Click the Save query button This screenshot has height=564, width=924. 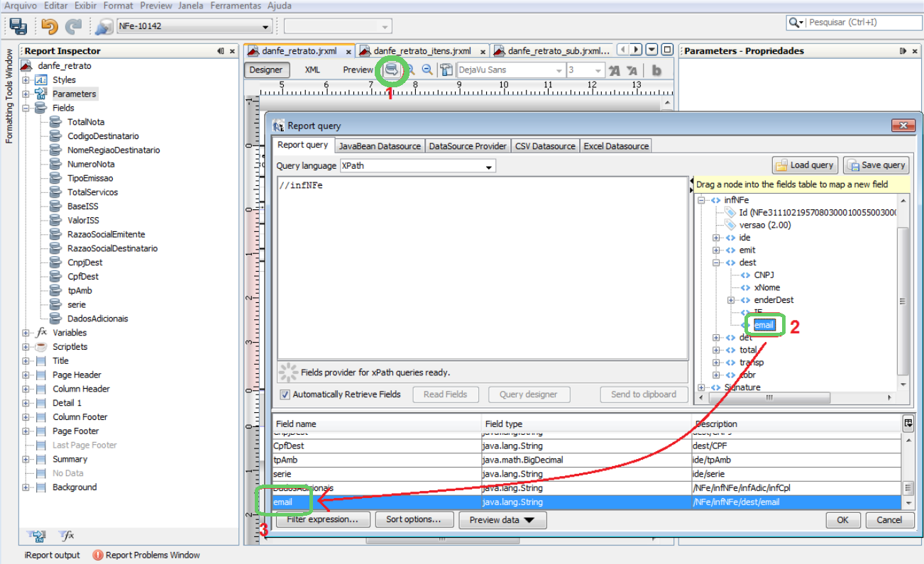(x=876, y=165)
